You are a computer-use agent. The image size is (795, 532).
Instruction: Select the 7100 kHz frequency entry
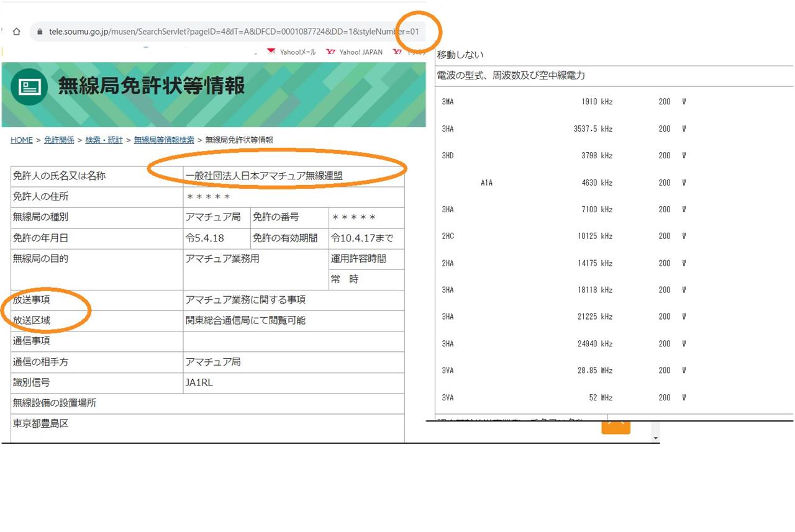pos(596,210)
